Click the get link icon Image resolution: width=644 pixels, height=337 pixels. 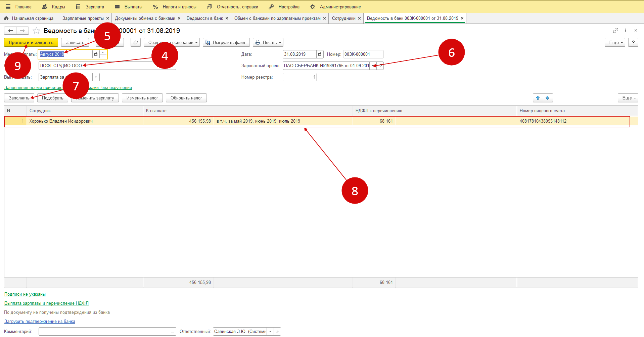pos(615,31)
